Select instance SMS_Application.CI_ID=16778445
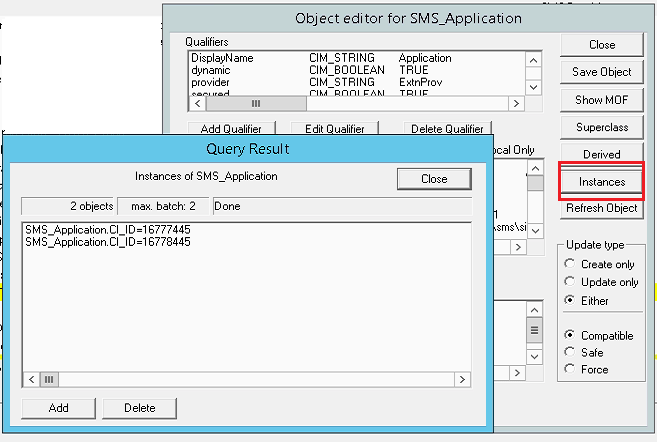 click(108, 242)
